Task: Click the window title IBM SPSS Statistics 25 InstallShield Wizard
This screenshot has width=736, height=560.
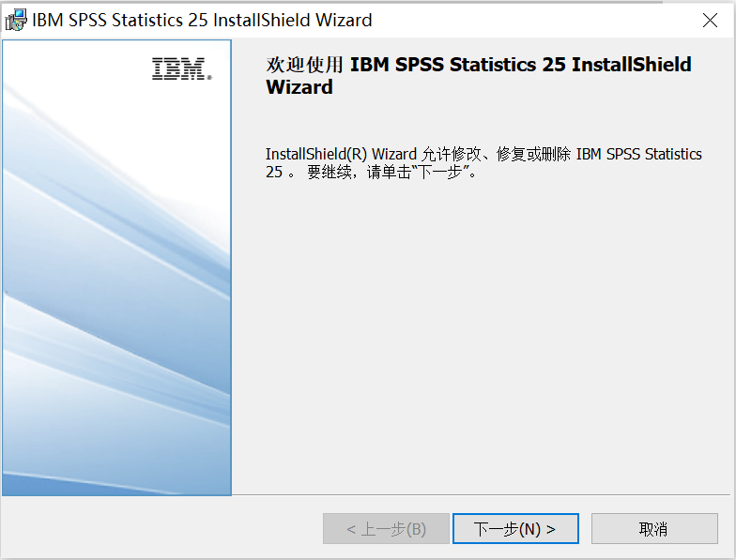Action: coord(202,21)
